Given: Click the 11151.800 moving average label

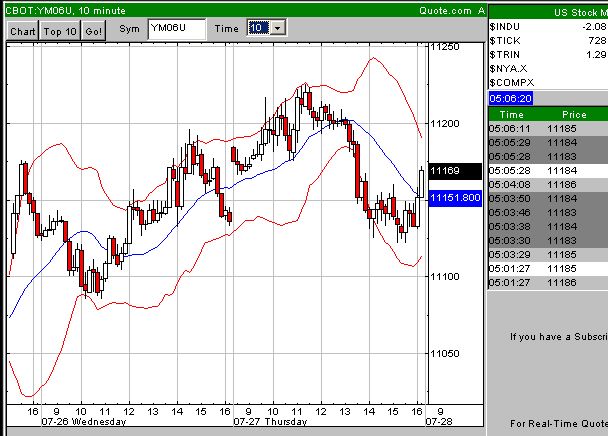Looking at the screenshot, I should [x=455, y=198].
